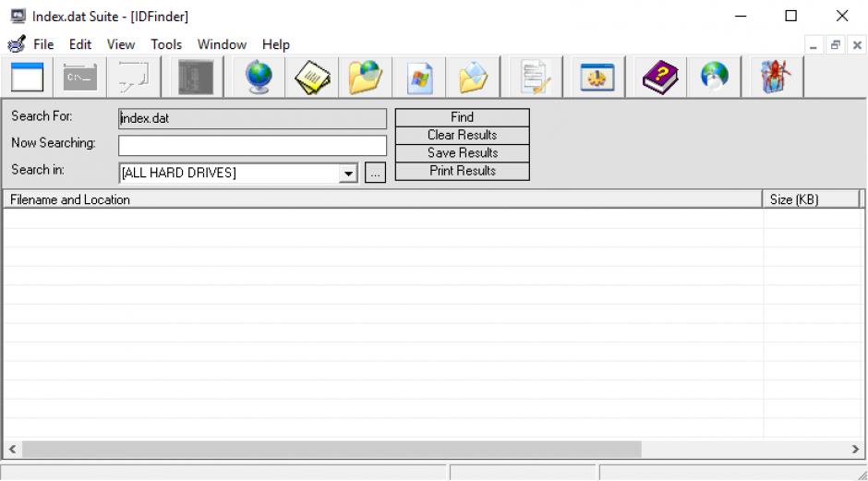The image size is (868, 481).
Task: Click the Clear Results button
Action: 463,135
